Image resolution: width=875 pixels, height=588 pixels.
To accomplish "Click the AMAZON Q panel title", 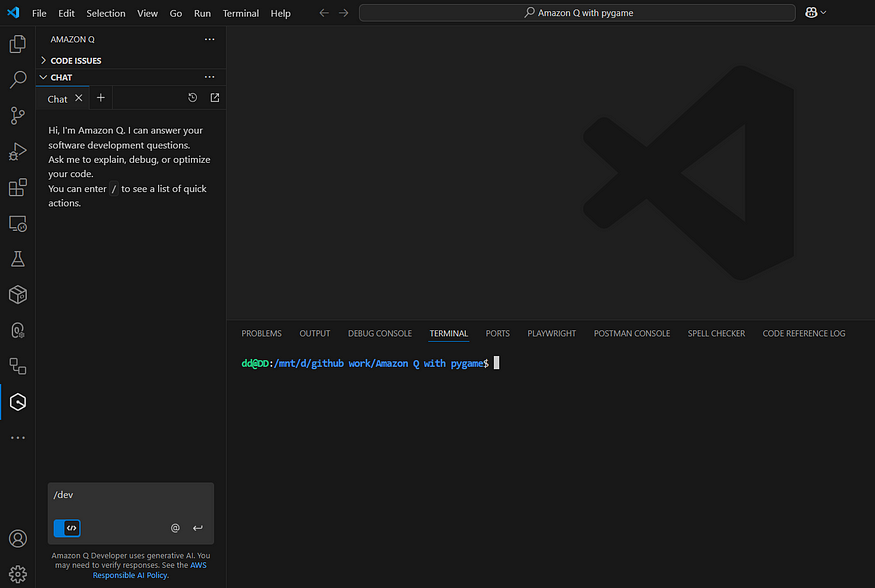I will pos(73,39).
